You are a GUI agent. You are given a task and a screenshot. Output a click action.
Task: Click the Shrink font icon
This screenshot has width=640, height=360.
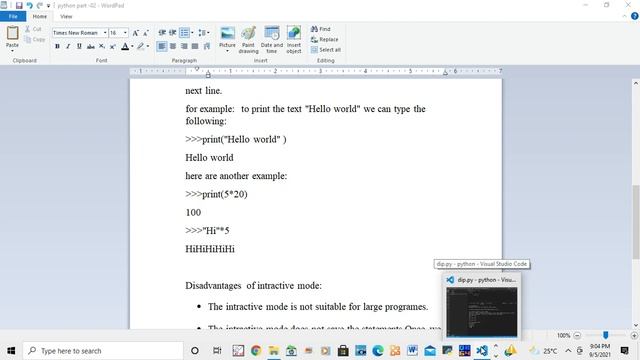point(146,33)
